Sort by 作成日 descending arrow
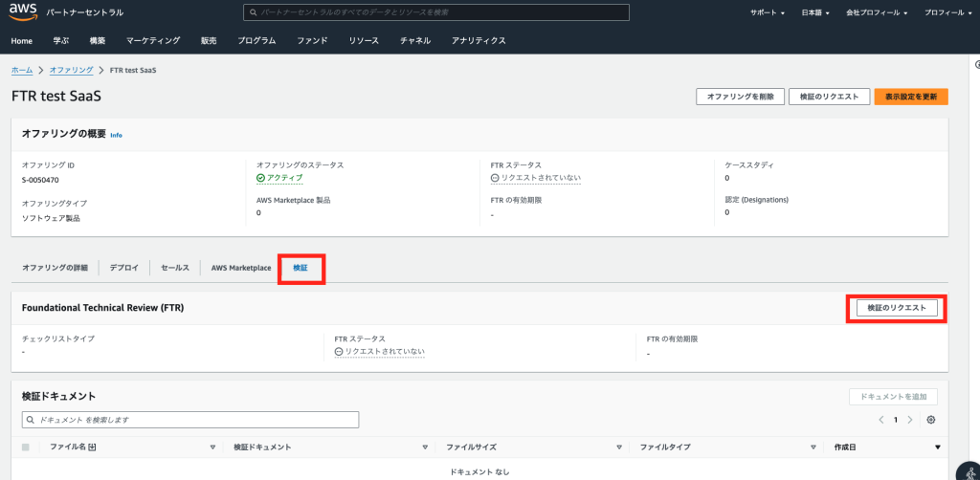The height and width of the screenshot is (480, 980). 938,447
